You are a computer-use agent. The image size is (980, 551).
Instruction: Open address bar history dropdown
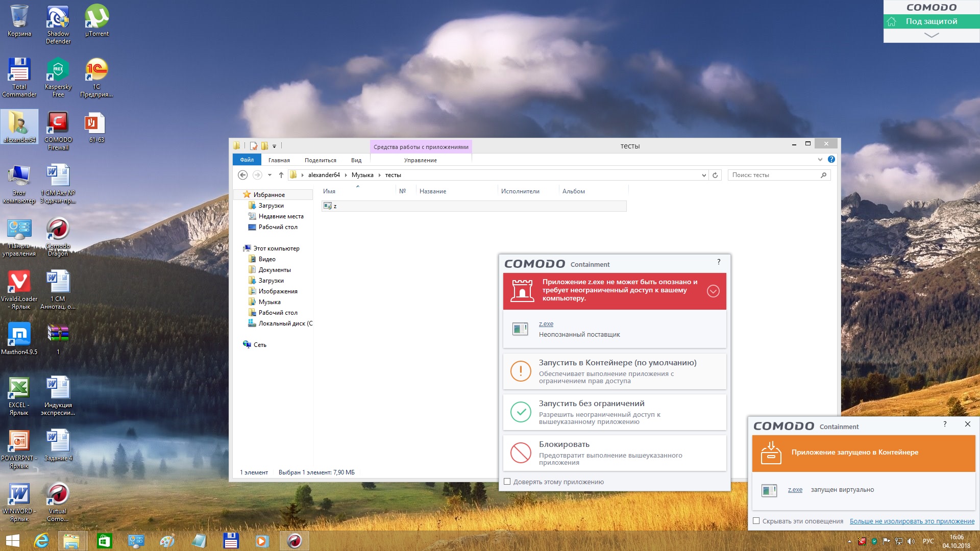click(x=704, y=175)
